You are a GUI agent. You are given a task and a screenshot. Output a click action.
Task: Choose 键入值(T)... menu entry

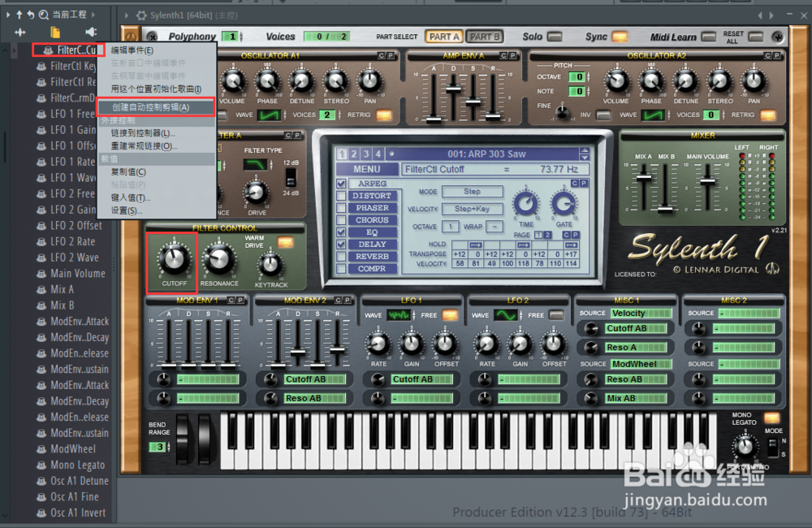pyautogui.click(x=157, y=198)
